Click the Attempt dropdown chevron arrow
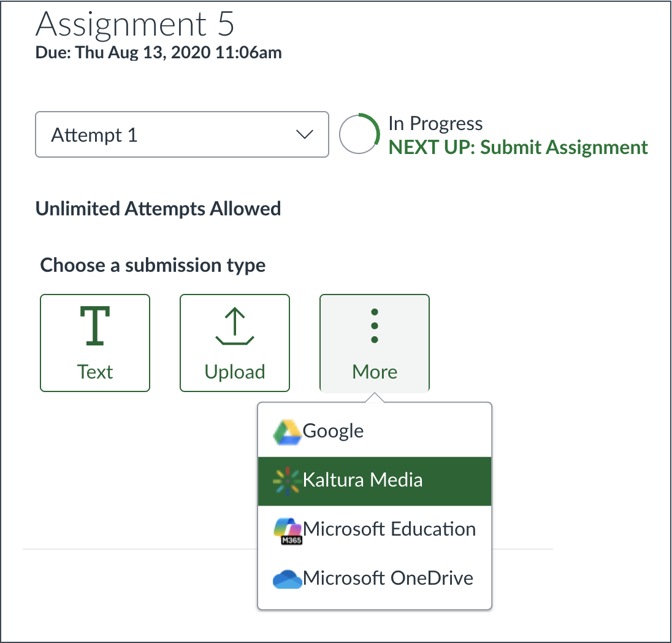This screenshot has width=672, height=643. coord(305,134)
